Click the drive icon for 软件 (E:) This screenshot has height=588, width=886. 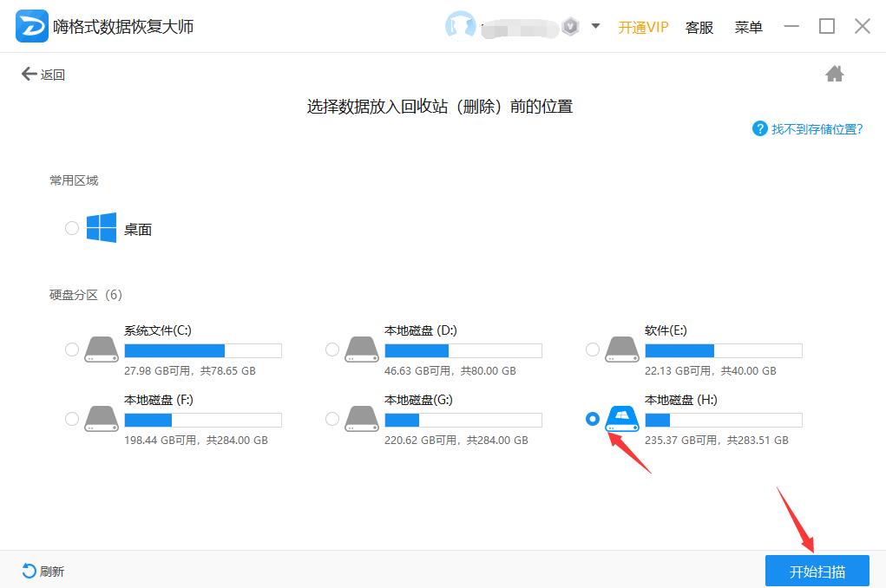coord(621,350)
